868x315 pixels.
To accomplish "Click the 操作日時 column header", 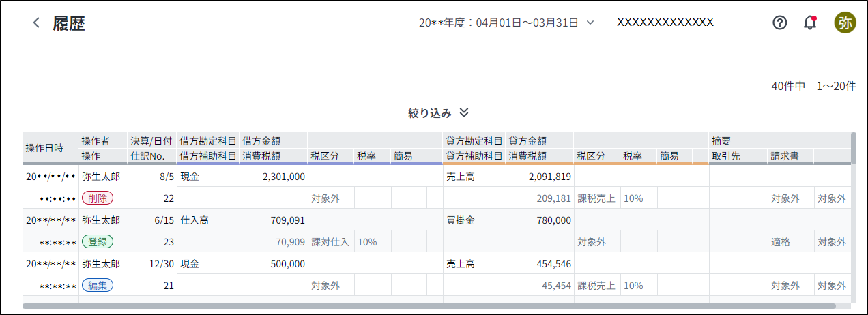I will 44,148.
